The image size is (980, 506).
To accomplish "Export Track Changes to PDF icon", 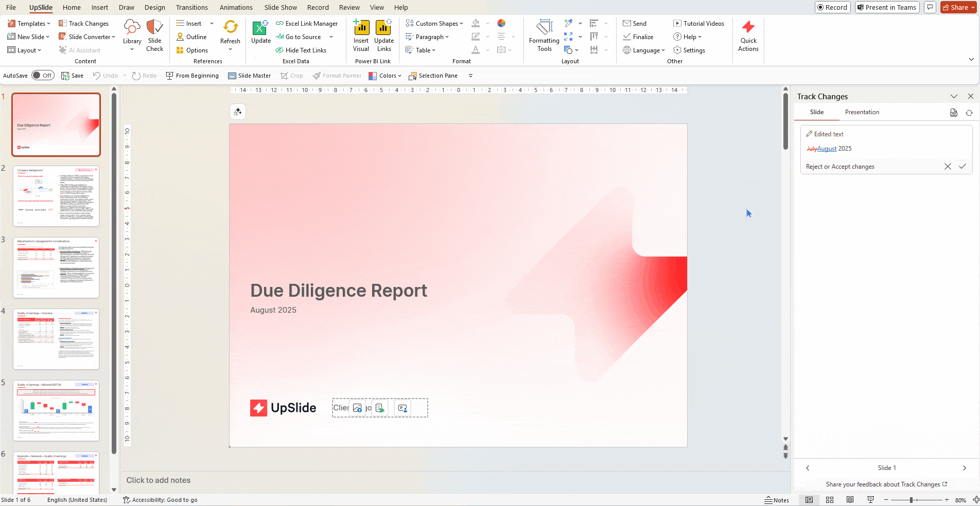I will click(953, 113).
